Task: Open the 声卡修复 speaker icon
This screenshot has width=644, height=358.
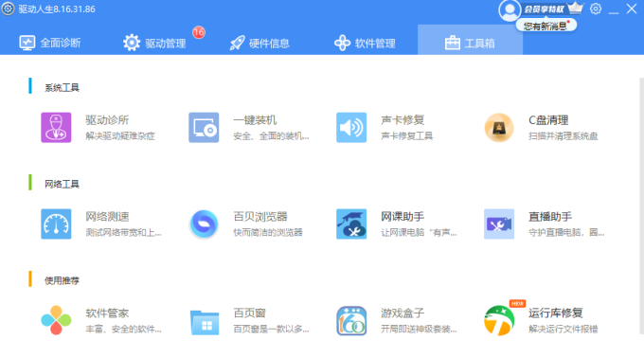Action: click(x=351, y=128)
